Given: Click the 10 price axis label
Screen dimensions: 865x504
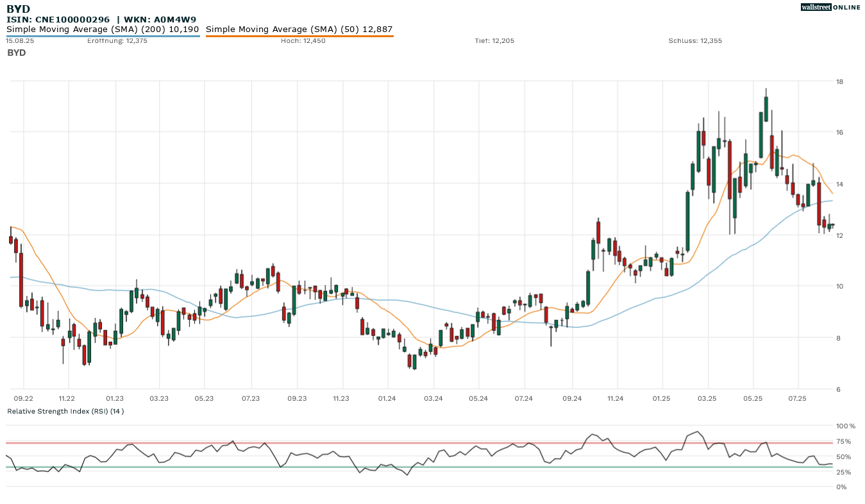Looking at the screenshot, I should pyautogui.click(x=839, y=287).
